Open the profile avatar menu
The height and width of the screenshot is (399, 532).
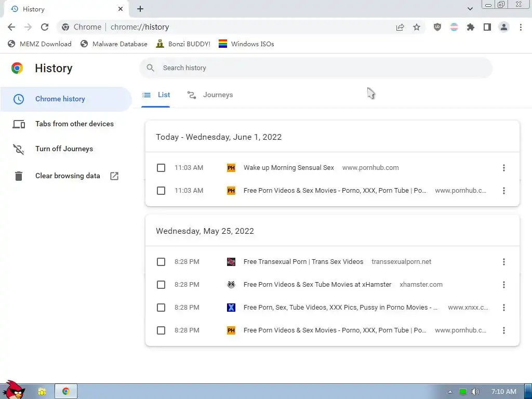click(x=504, y=27)
